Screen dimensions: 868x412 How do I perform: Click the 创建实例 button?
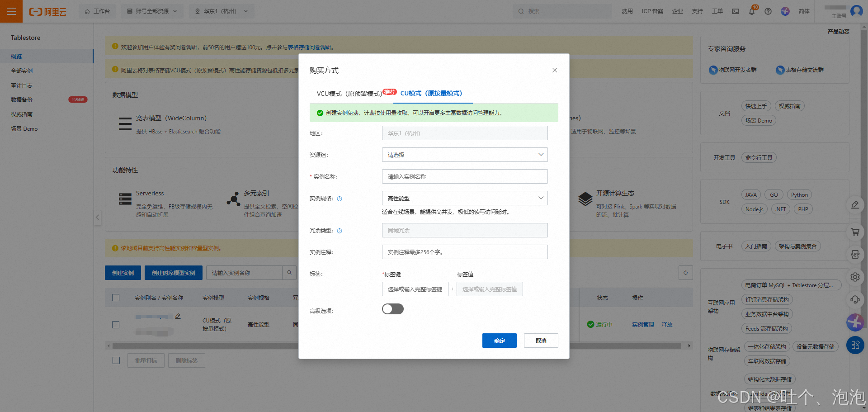pyautogui.click(x=123, y=272)
